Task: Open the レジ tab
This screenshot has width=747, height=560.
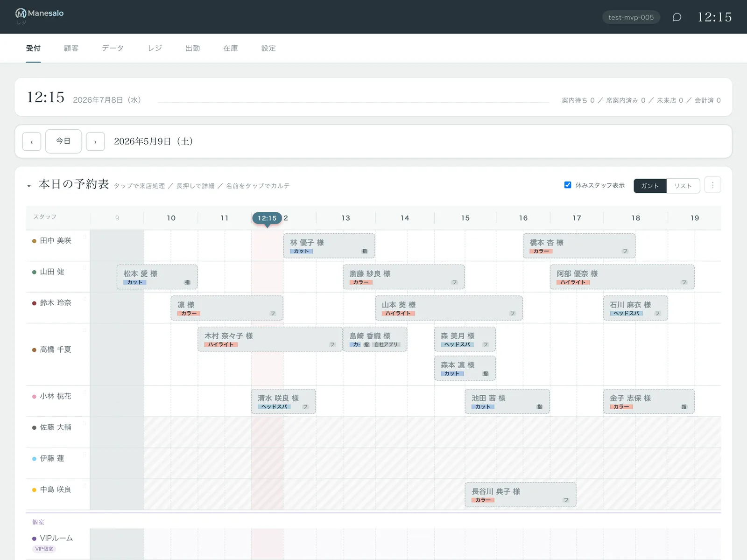Action: (155, 48)
